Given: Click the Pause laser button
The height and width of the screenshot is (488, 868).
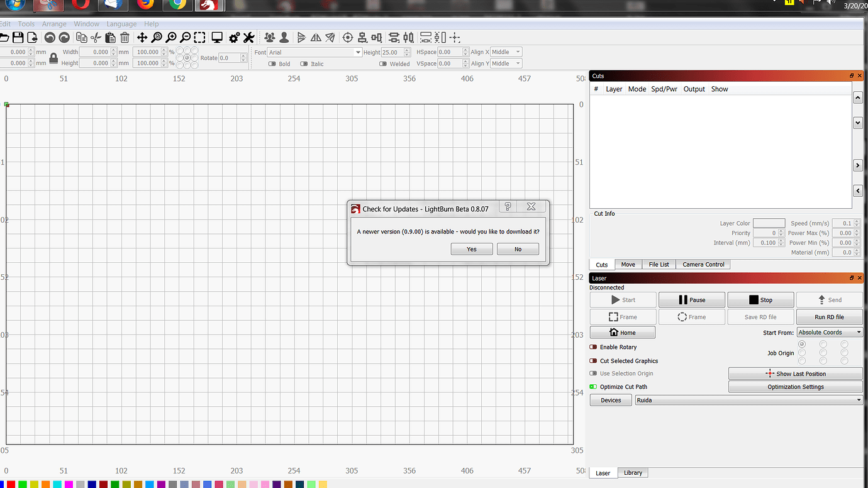Looking at the screenshot, I should click(x=691, y=300).
